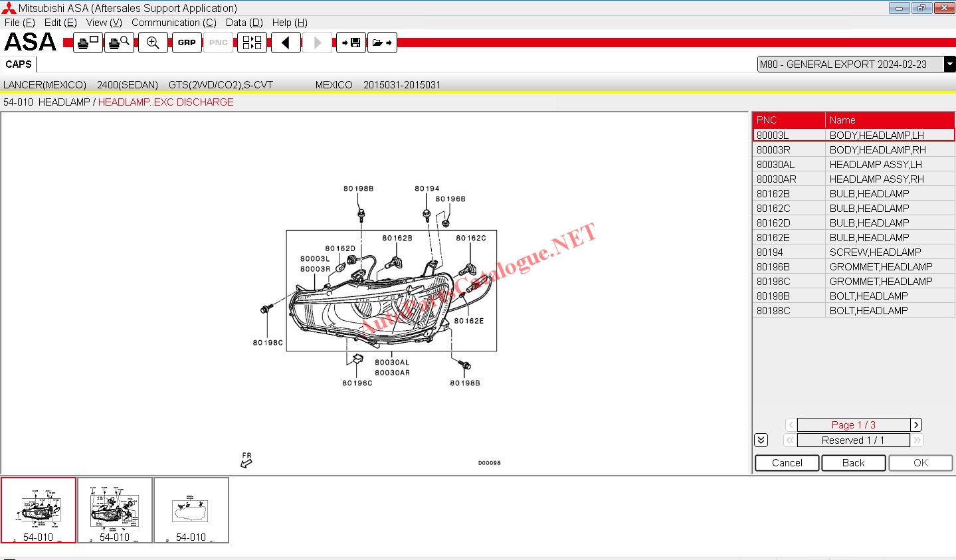Click the forward right arrow toolbar button
Image resolution: width=956 pixels, height=560 pixels.
tap(318, 43)
